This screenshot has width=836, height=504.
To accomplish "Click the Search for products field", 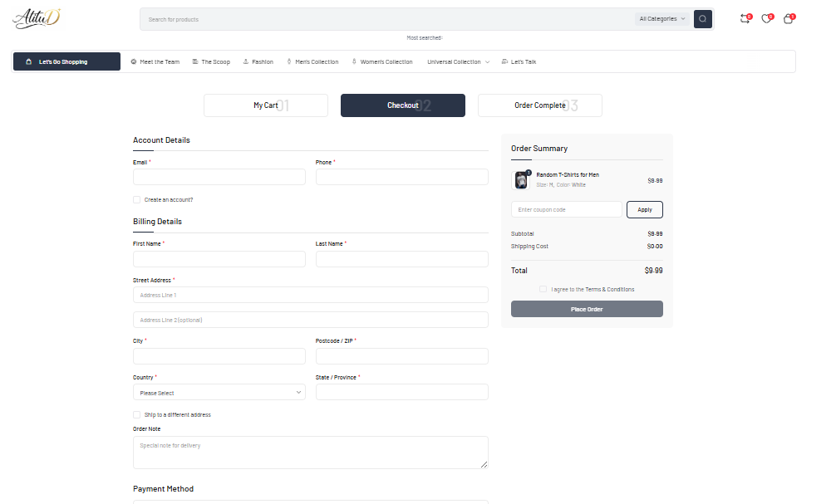I will point(387,19).
